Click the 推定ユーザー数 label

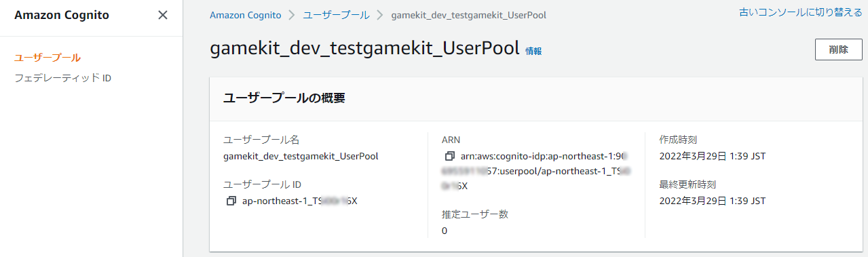[x=475, y=214]
